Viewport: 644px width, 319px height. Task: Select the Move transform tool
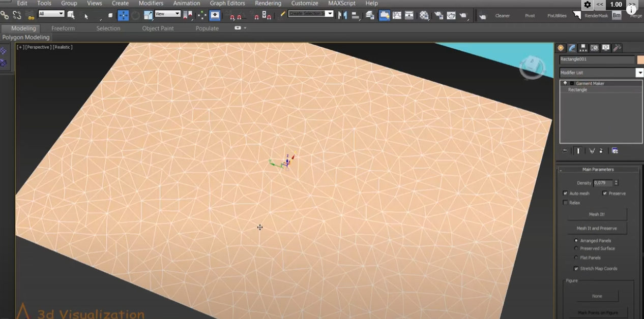pyautogui.click(x=123, y=16)
